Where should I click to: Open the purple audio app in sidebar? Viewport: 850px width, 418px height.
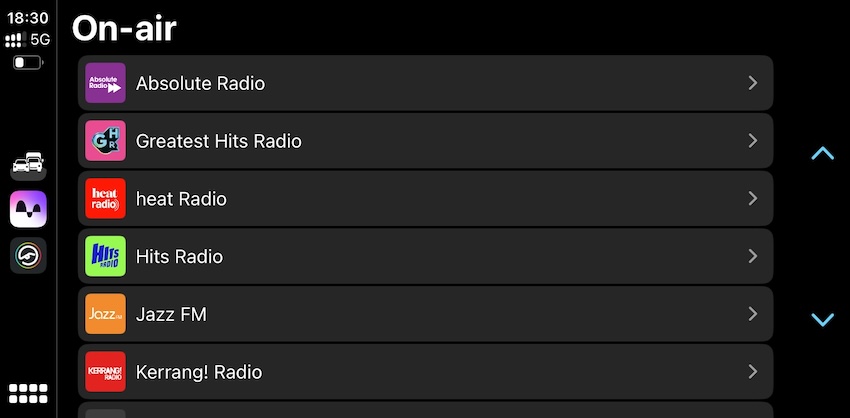pos(28,210)
